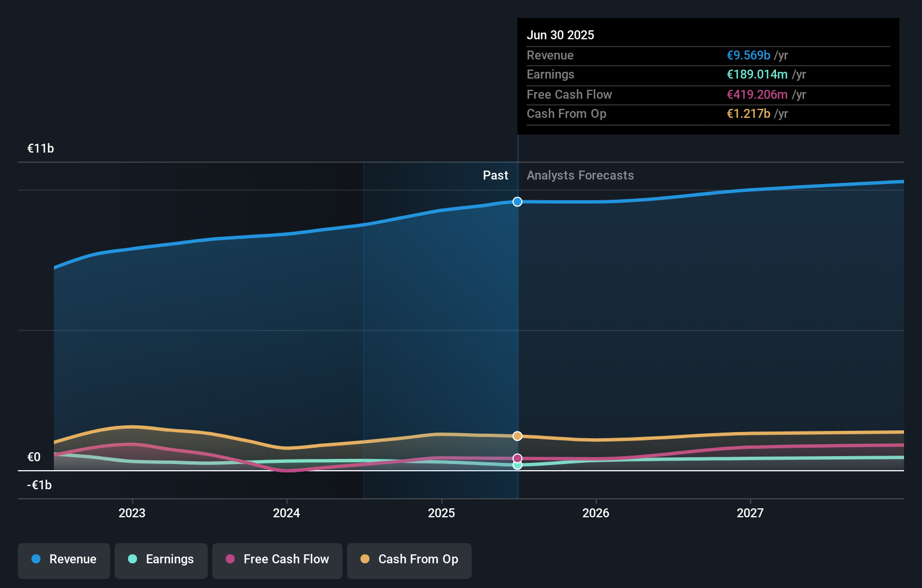Click the Earnings row label in tooltip
The width and height of the screenshot is (922, 588).
550,74
